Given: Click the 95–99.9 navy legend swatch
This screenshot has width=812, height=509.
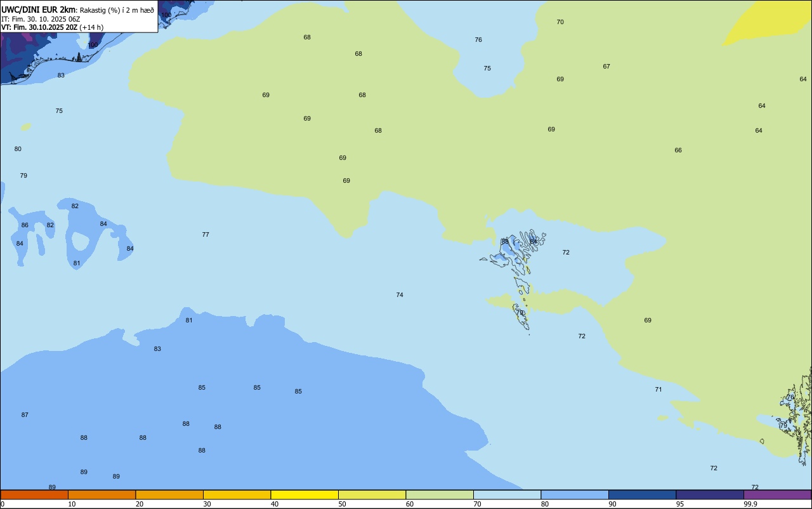Looking at the screenshot, I should point(710,494).
